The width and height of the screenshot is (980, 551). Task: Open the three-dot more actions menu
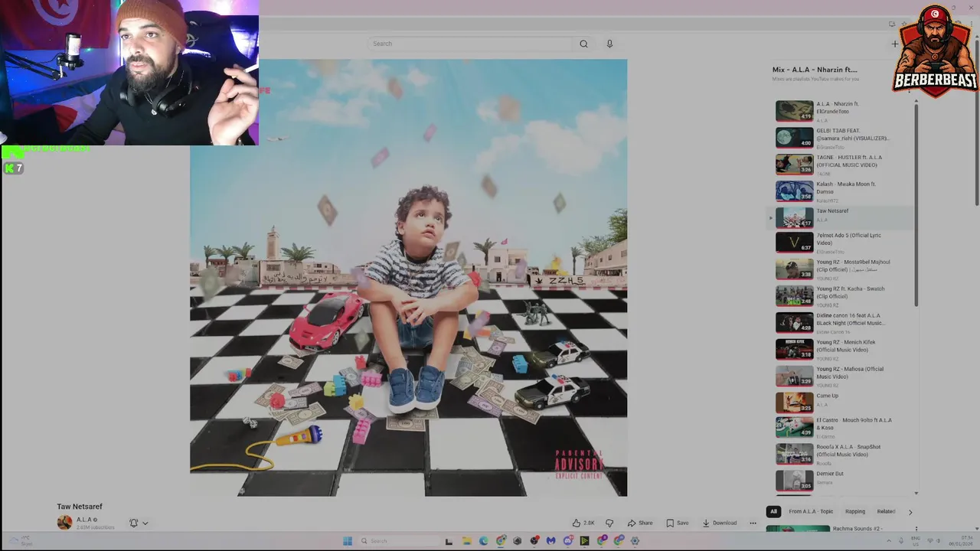click(x=753, y=523)
